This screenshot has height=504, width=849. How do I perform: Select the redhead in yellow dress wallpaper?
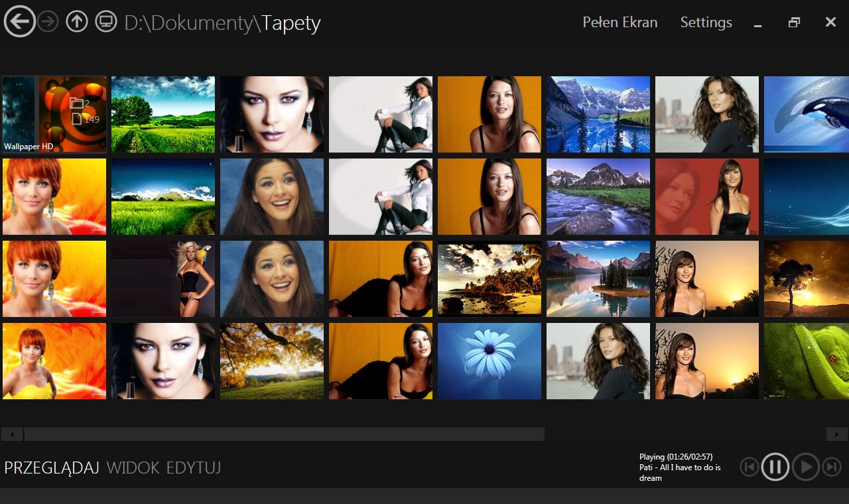54,361
